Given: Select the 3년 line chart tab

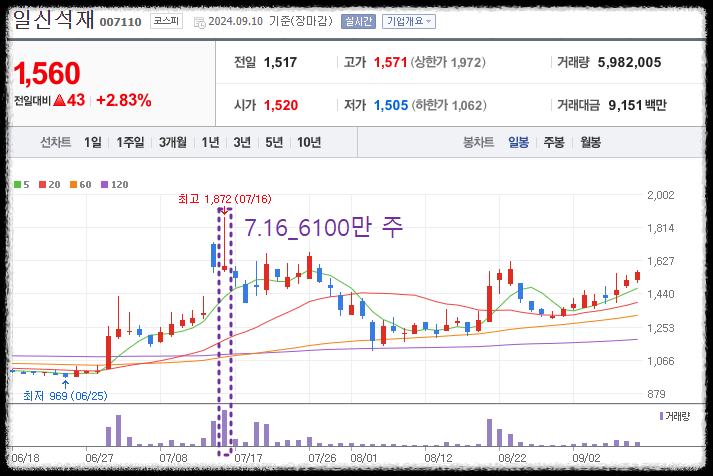Looking at the screenshot, I should pyautogui.click(x=242, y=142).
